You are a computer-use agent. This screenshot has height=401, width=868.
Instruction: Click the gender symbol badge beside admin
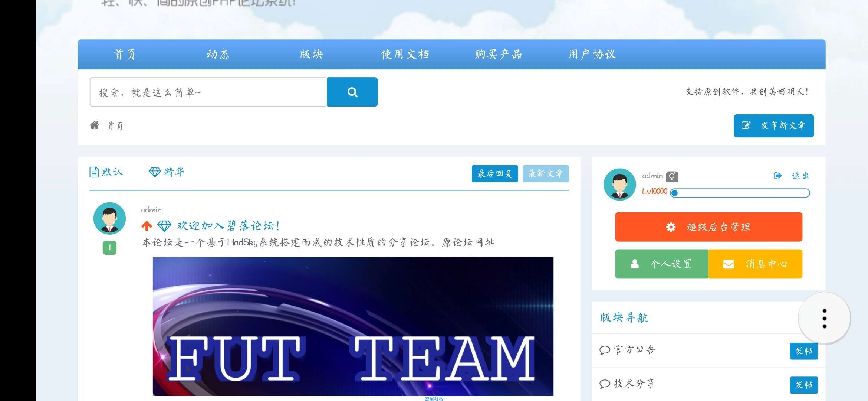[672, 176]
